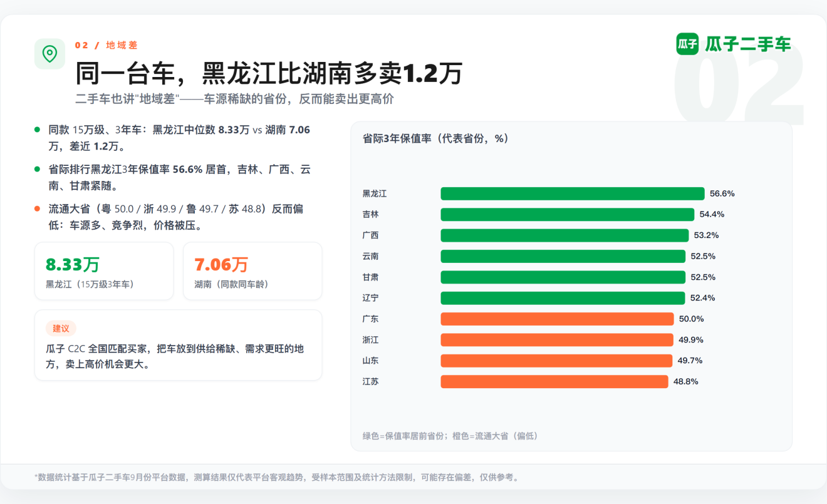
Task: Select the section label 02 / 地域差
Action: 106,45
